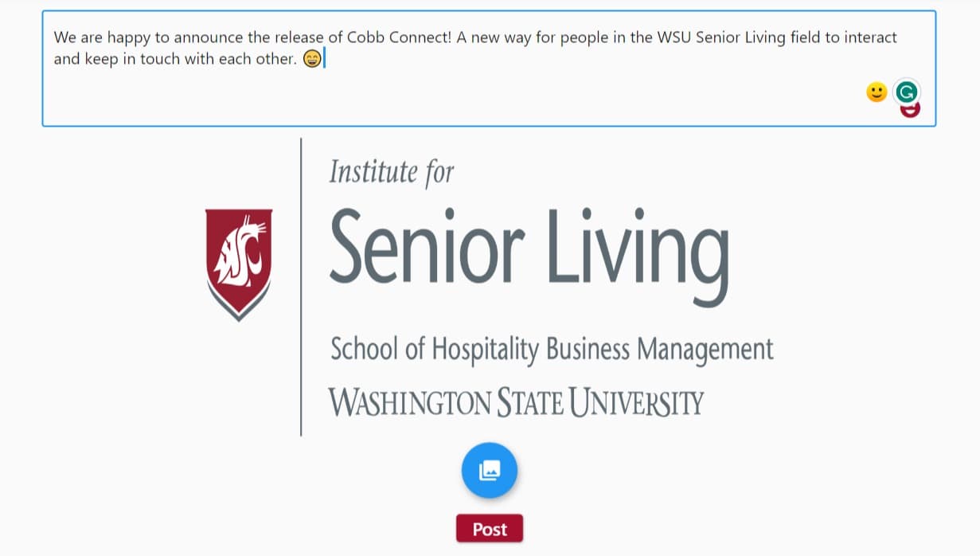Click the blue image upload button

tap(490, 470)
